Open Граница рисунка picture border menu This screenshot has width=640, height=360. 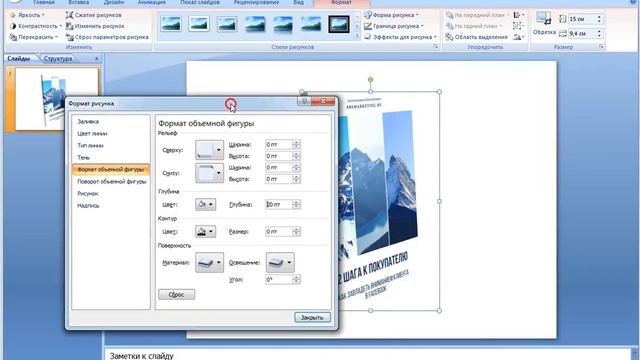pyautogui.click(x=393, y=26)
